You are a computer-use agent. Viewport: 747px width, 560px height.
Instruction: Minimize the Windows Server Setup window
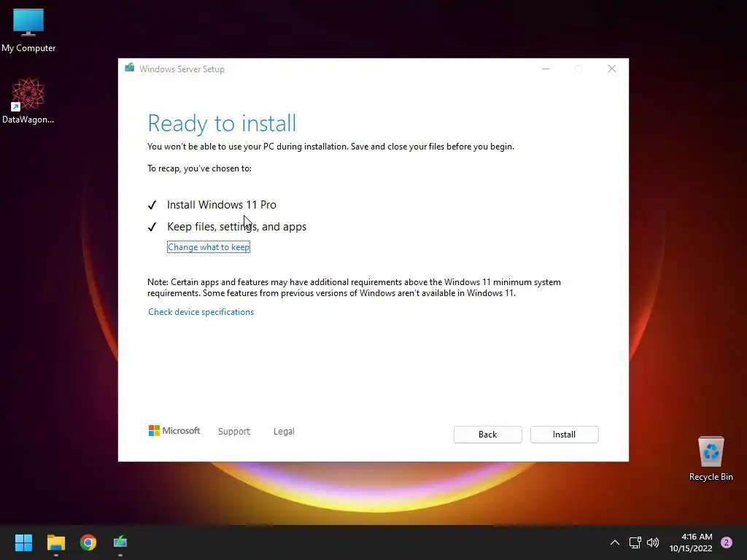(546, 69)
